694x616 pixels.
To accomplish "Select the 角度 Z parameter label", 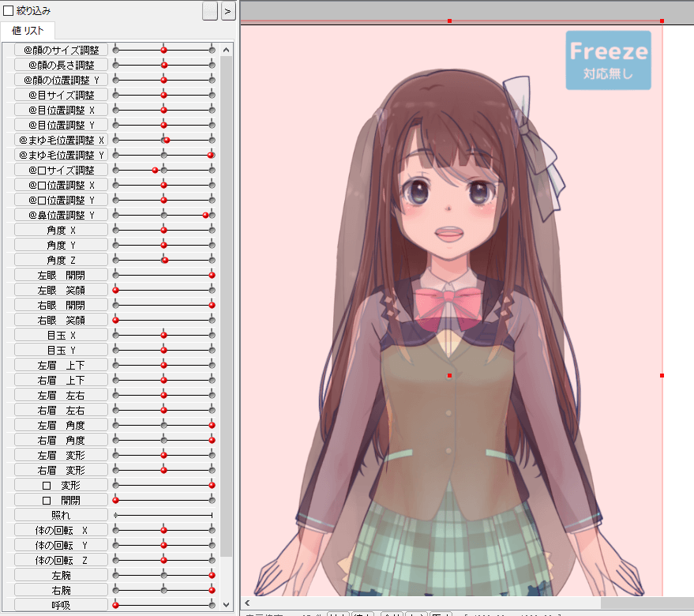I will 61,261.
